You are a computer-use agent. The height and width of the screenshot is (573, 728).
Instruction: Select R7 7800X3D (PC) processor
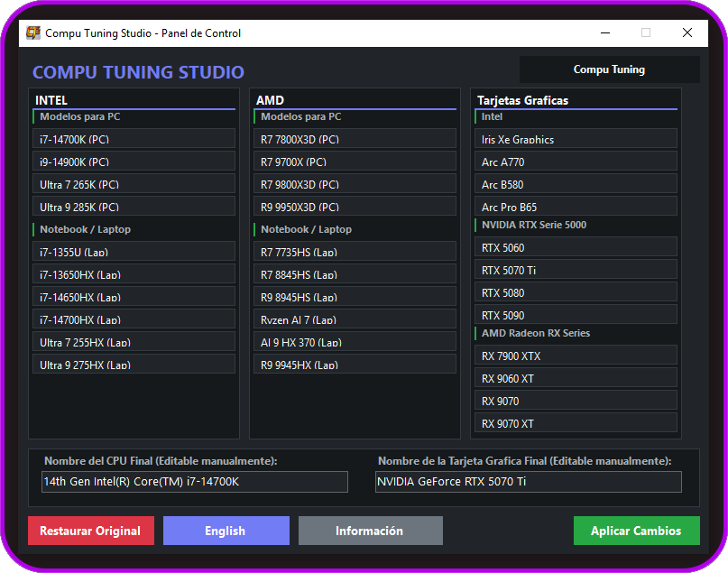point(355,138)
